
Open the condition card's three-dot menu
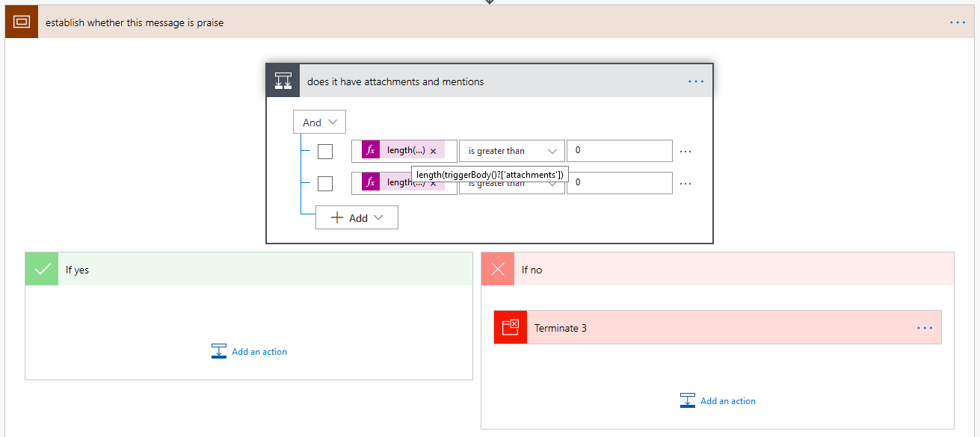tap(696, 81)
